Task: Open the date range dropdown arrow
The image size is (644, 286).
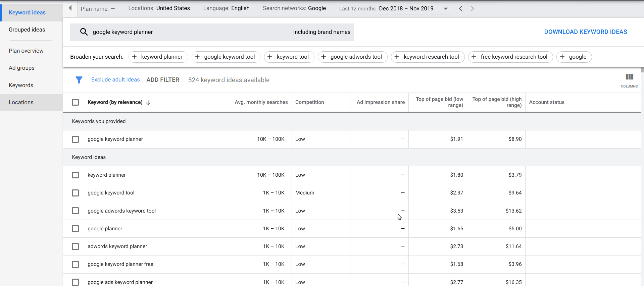Action: (446, 9)
